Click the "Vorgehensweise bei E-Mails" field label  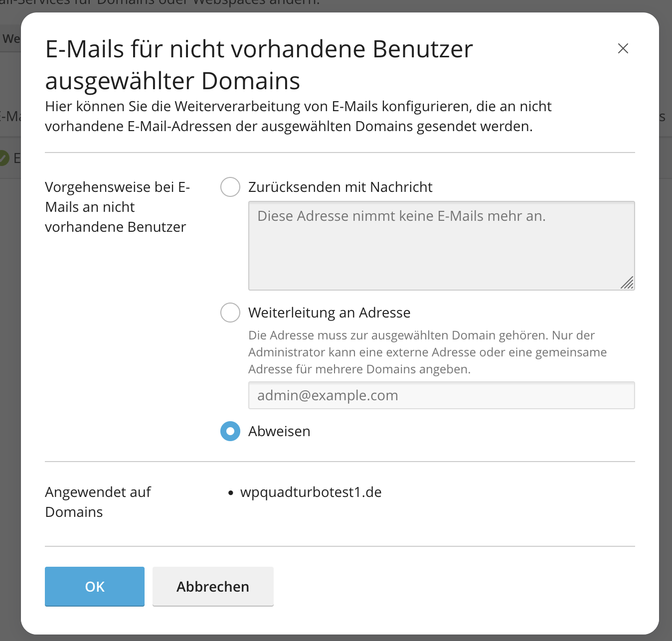[x=117, y=207]
